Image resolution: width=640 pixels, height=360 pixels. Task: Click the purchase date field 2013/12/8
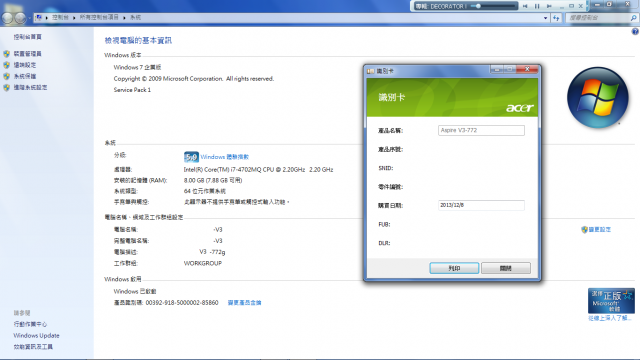[x=481, y=205]
